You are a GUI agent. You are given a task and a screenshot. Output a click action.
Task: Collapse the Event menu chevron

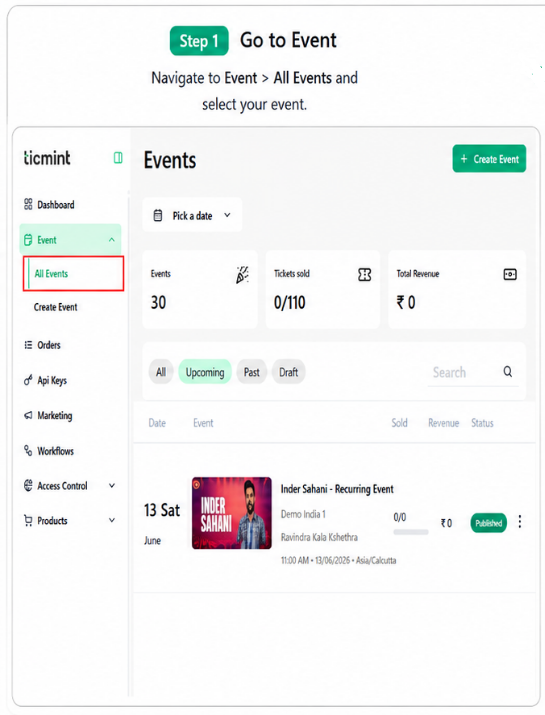112,240
